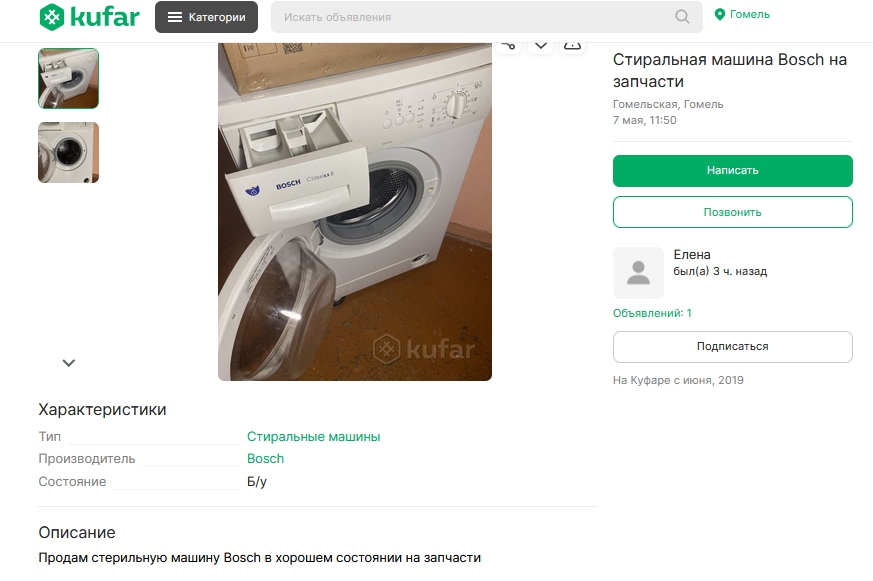Click the share icon above photo
This screenshot has width=873, height=581.
point(509,45)
